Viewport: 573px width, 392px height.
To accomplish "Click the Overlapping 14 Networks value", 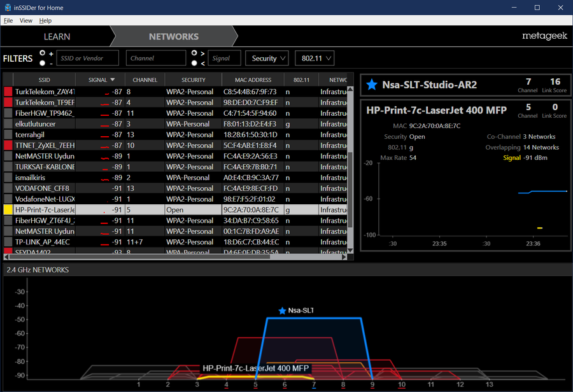I will coord(541,147).
